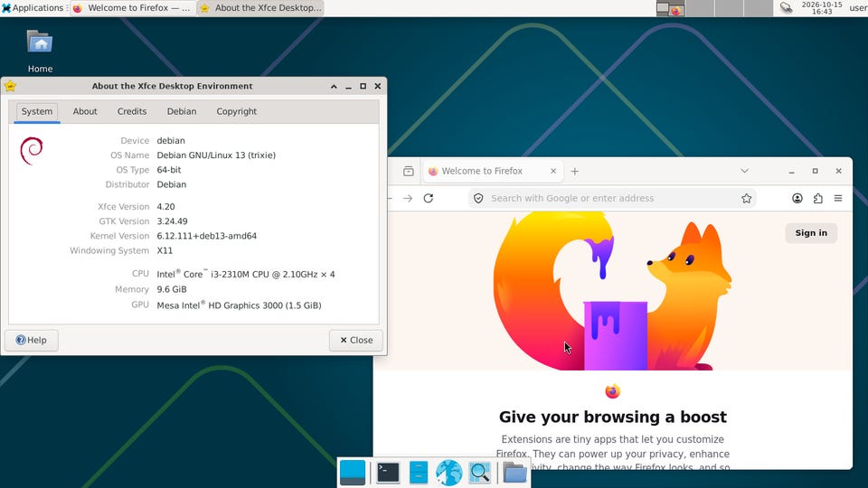Screen dimensions: 868x488
Task: Launch the Terminal from the dock
Action: click(x=388, y=473)
